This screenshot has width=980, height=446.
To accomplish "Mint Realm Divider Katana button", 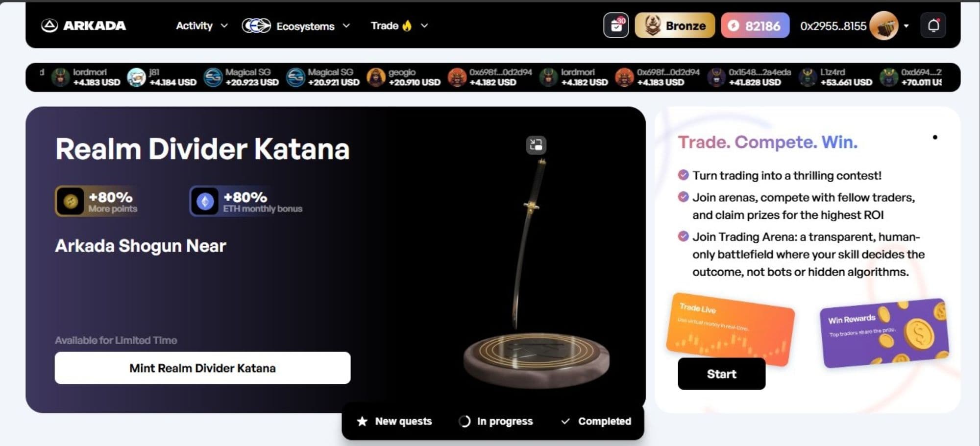I will (202, 368).
